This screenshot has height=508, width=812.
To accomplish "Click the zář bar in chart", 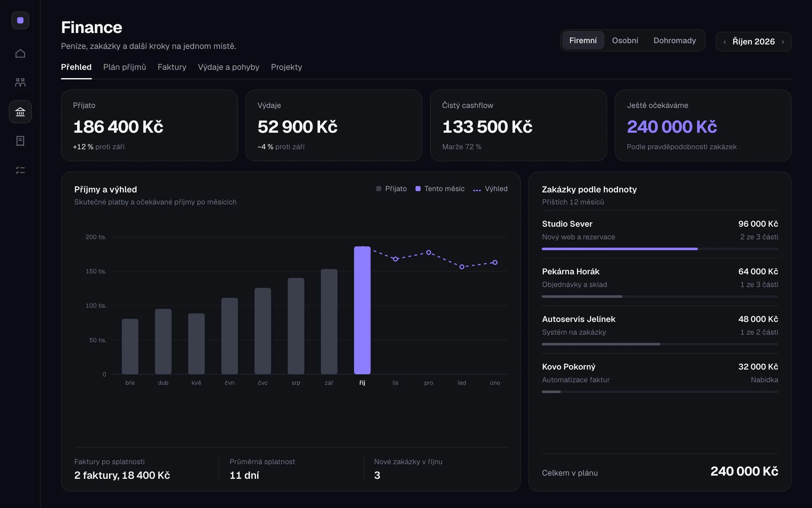I will 329,322.
